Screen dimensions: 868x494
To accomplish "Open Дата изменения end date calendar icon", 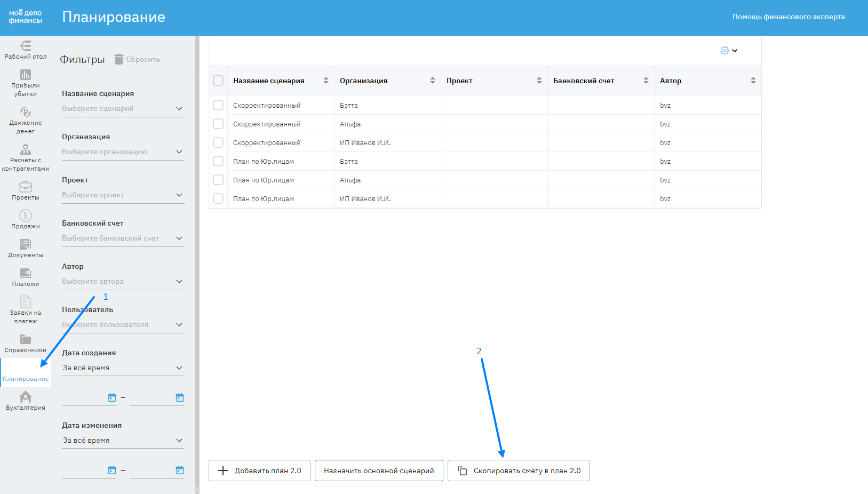I will [180, 470].
